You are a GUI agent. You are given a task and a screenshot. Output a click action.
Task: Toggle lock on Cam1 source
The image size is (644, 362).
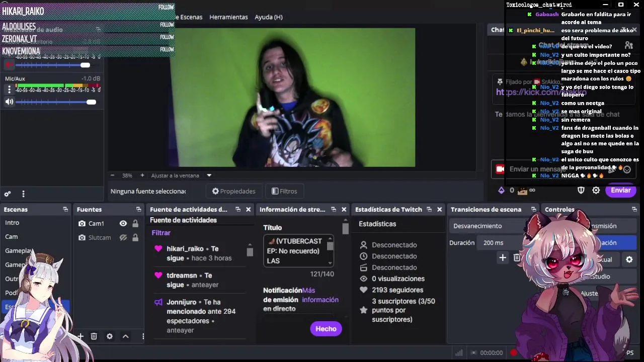(x=135, y=224)
